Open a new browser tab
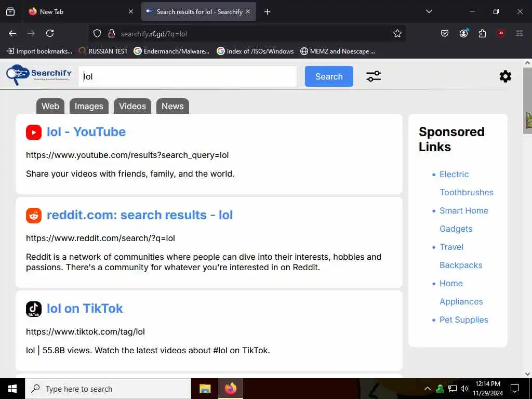This screenshot has height=399, width=532. tap(268, 12)
